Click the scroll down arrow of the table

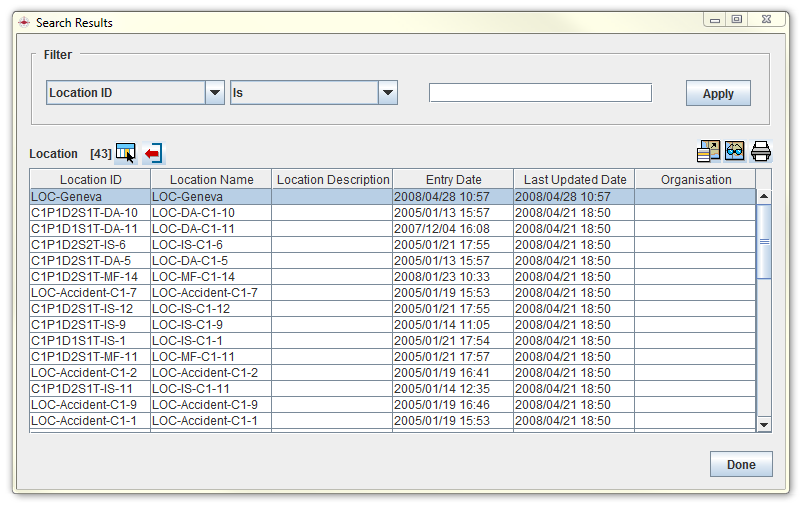(x=764, y=424)
